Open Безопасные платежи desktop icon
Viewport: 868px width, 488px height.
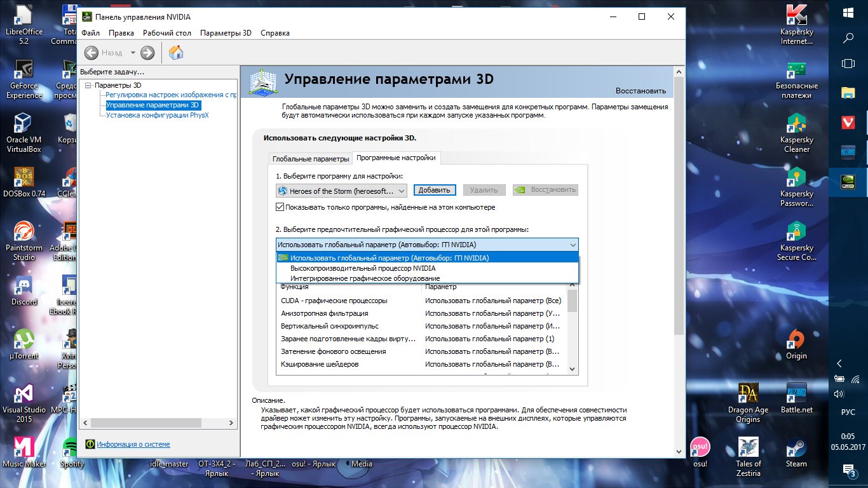(797, 79)
